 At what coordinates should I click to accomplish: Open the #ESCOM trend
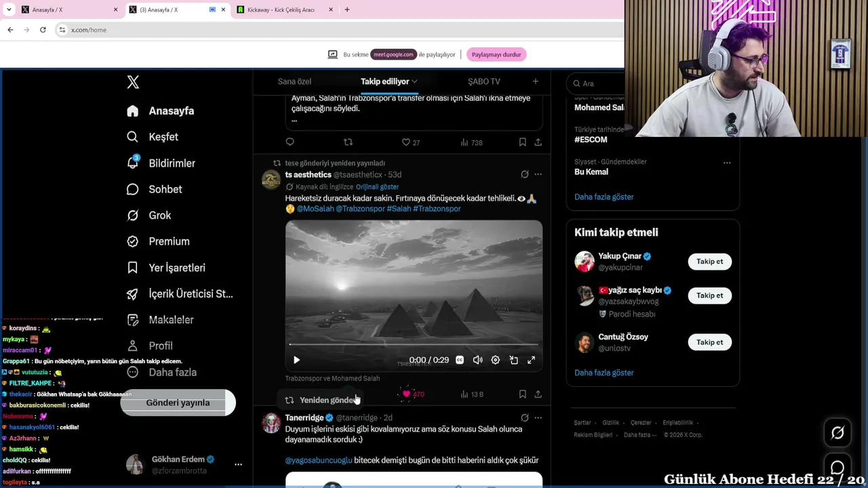tap(591, 140)
